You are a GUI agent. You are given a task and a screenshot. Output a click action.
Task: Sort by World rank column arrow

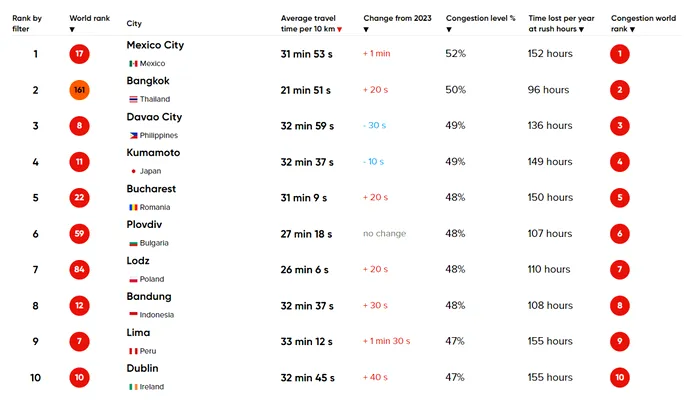tap(72, 30)
